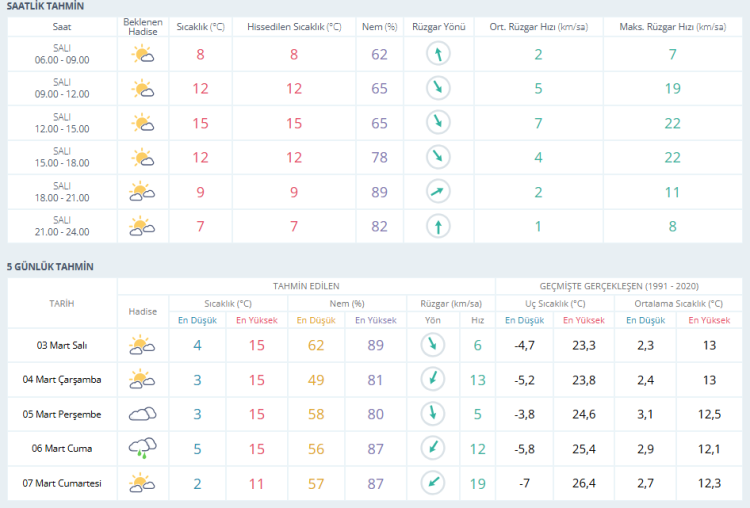Click the Ort. Rüzgar Hızı column header

point(537,22)
